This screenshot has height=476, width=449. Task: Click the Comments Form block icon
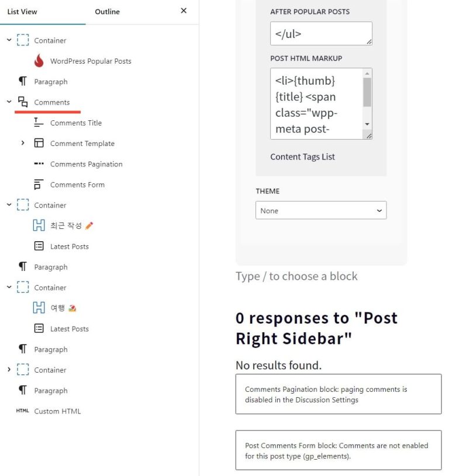(x=39, y=185)
